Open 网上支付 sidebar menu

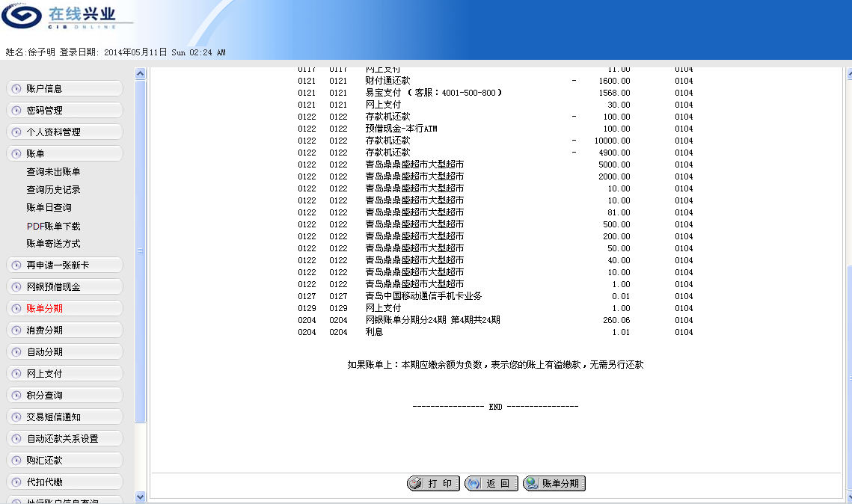(64, 374)
